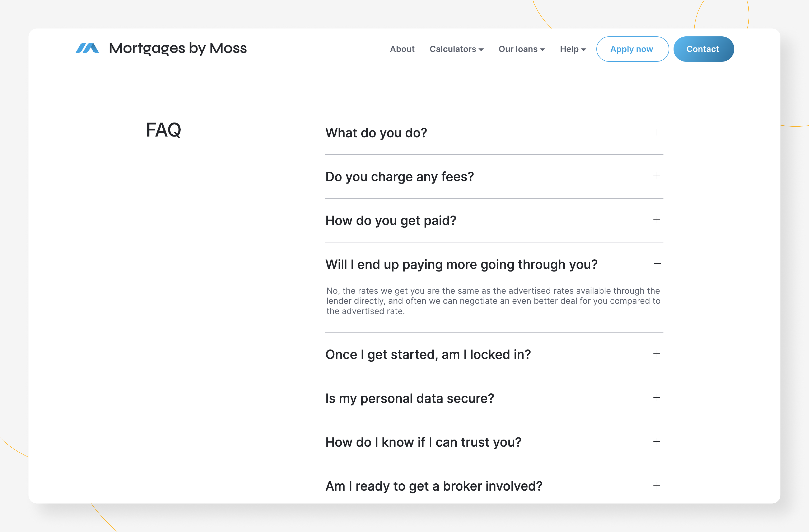Expand plus icon for Is my personal data secure?

point(657,398)
